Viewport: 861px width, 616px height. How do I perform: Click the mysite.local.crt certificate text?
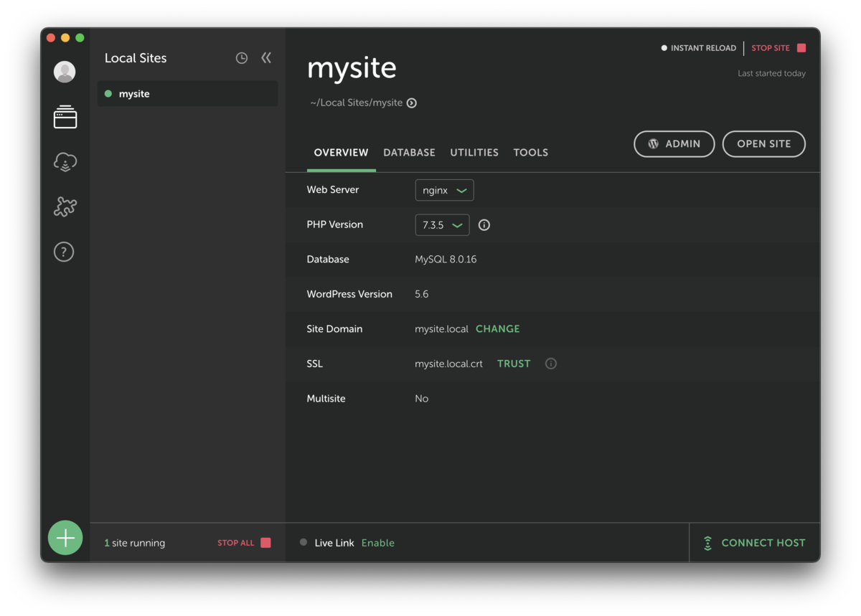[x=448, y=364]
